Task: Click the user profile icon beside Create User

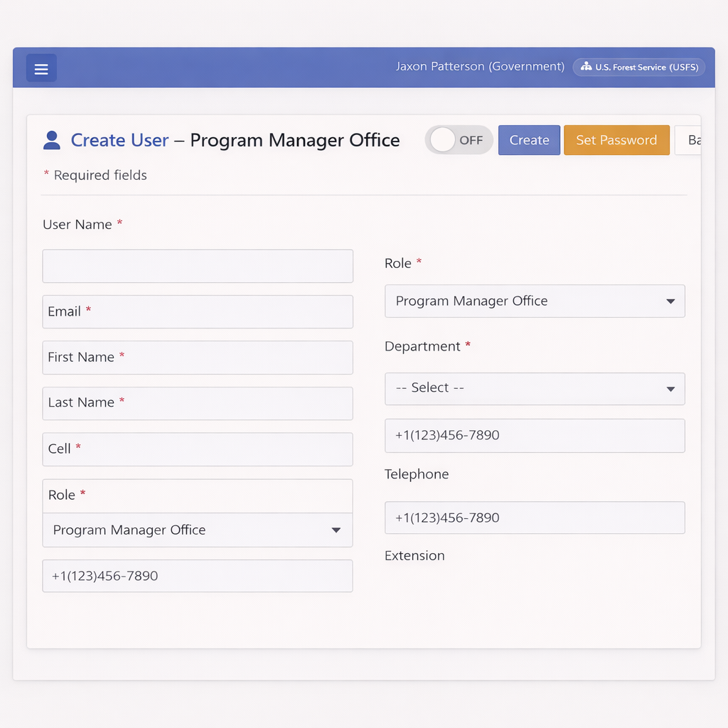Action: point(52,140)
